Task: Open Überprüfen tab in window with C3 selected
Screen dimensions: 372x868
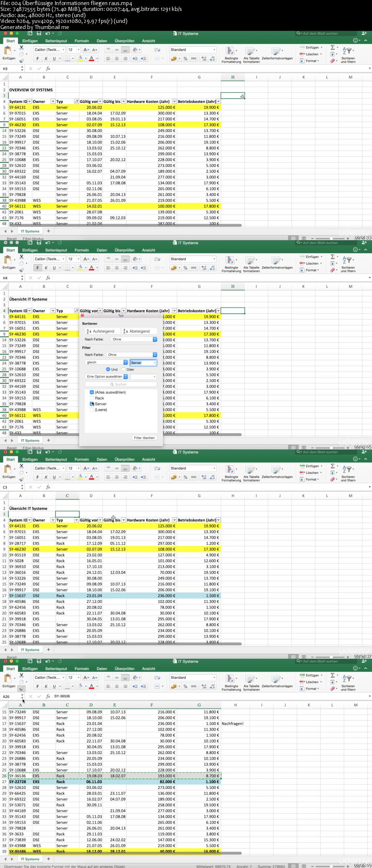Action: 125,460
